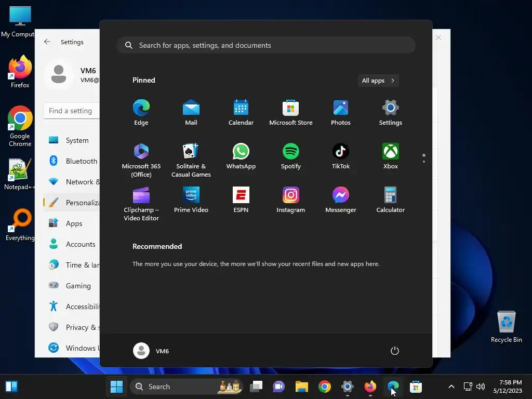Click the Settings back arrow

tap(47, 42)
